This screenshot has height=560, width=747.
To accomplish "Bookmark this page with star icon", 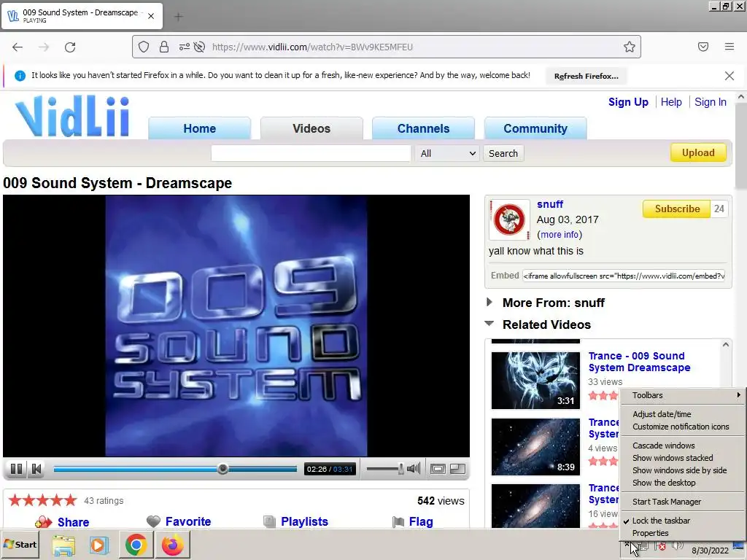I will (630, 47).
